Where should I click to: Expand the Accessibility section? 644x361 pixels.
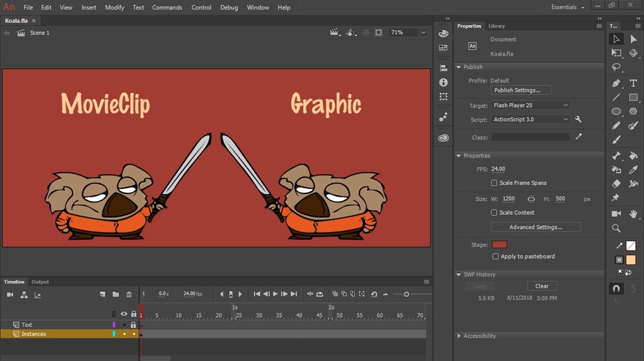coord(459,336)
